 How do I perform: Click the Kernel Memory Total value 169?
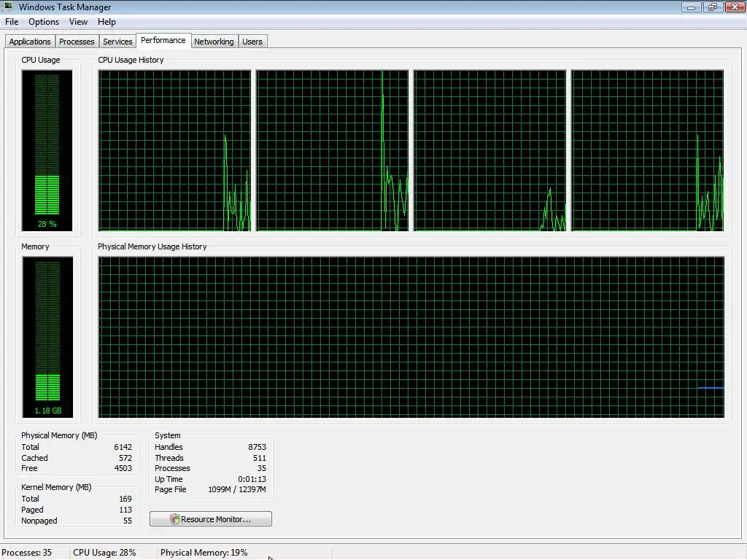125,499
